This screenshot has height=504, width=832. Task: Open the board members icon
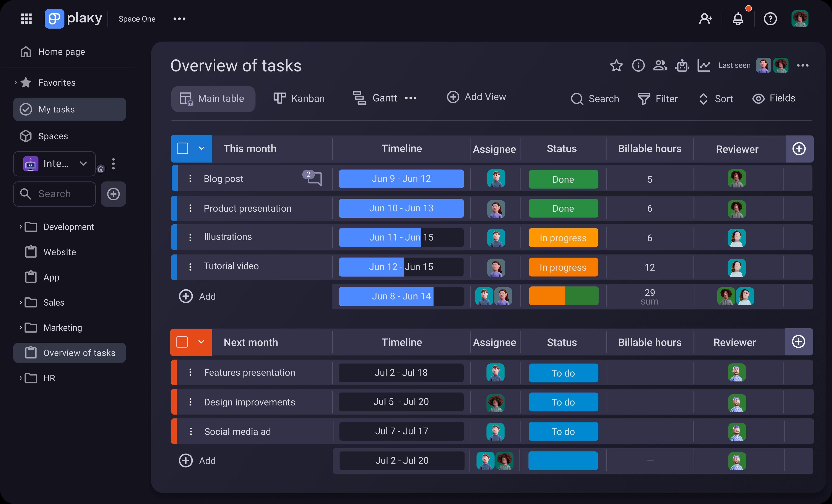[x=660, y=65]
